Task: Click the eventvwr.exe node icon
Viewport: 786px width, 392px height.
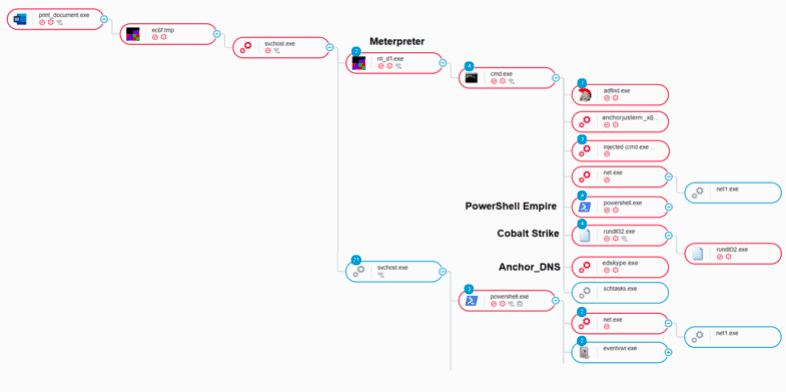Action: click(584, 353)
